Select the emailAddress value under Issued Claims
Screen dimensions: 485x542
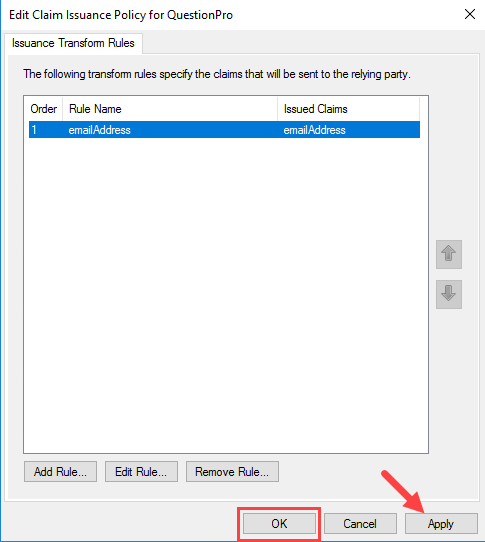click(315, 130)
